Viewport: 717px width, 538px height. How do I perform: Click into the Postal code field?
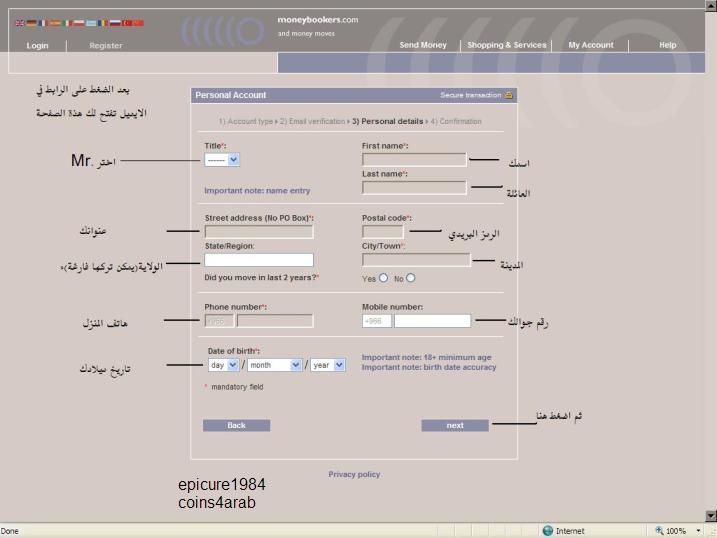[x=383, y=232]
